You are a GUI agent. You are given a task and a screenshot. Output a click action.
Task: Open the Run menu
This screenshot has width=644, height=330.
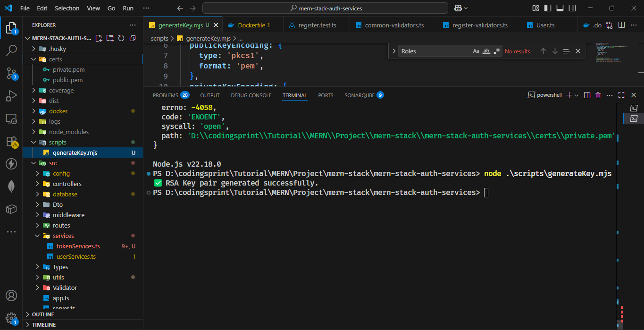pos(128,8)
